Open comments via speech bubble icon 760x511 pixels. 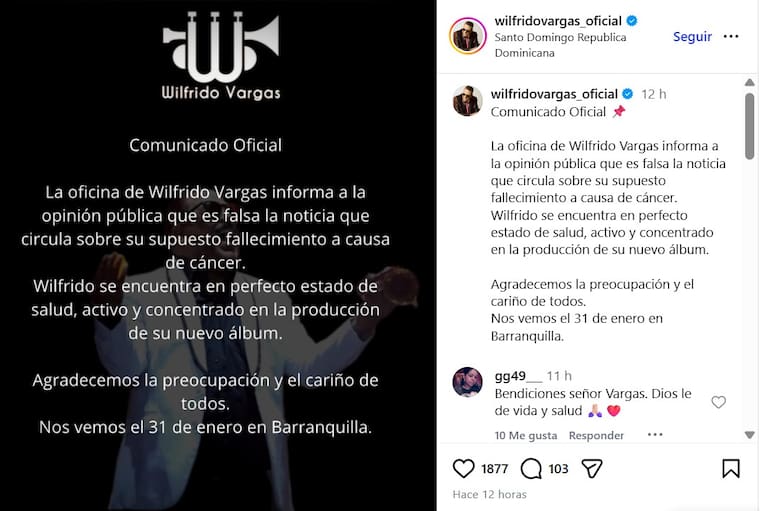[x=531, y=469]
